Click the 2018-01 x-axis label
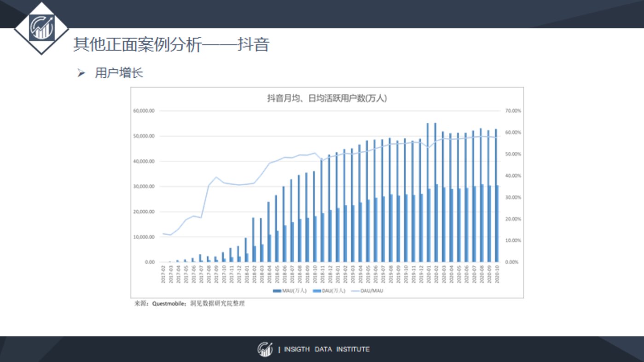Viewport: 644px width, 362px height. coord(246,274)
